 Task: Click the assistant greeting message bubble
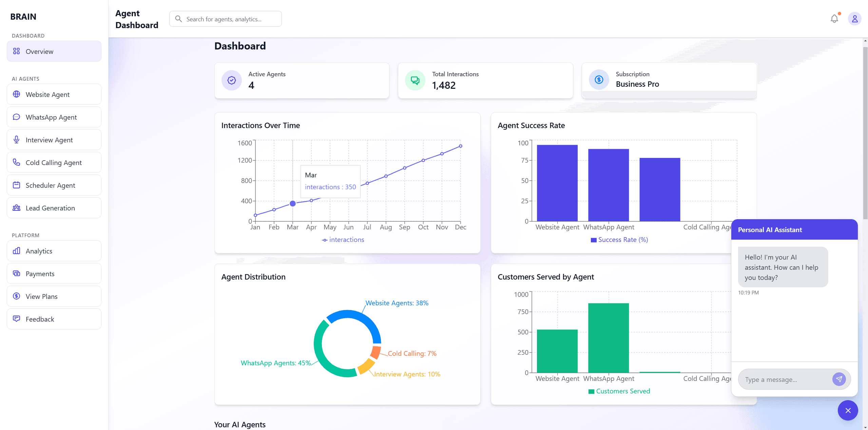coord(783,267)
